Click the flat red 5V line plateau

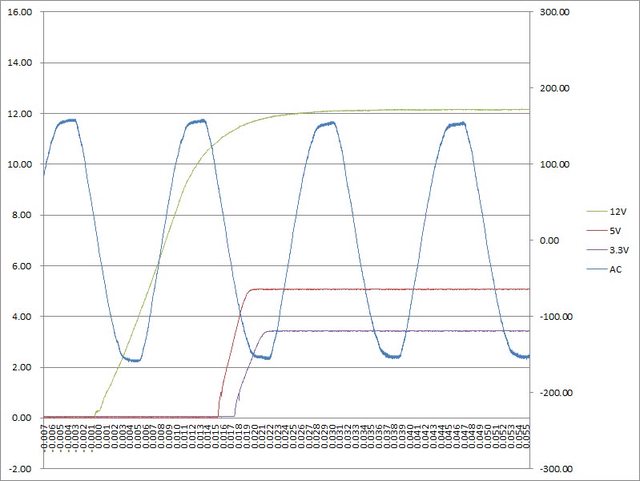coord(400,289)
